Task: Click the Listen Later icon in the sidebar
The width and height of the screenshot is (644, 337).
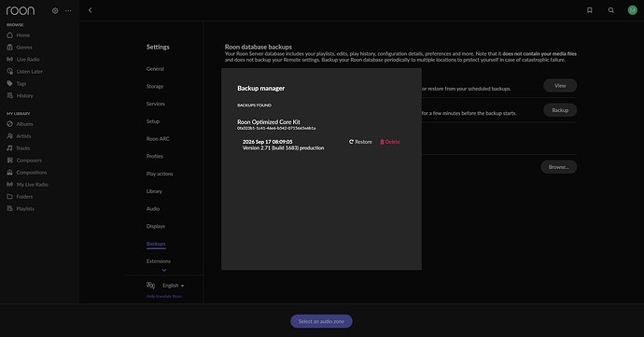Action: 10,72
